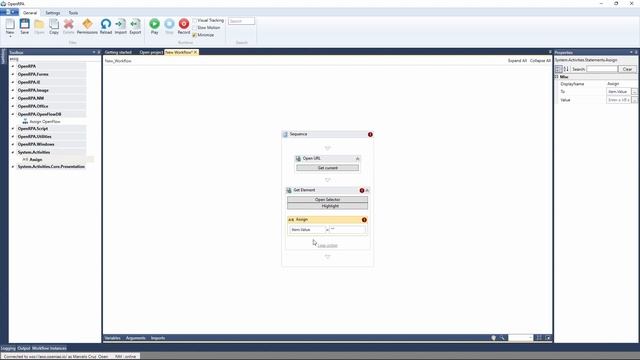Open the Arguments panel tab
640x360 pixels.
(136, 338)
